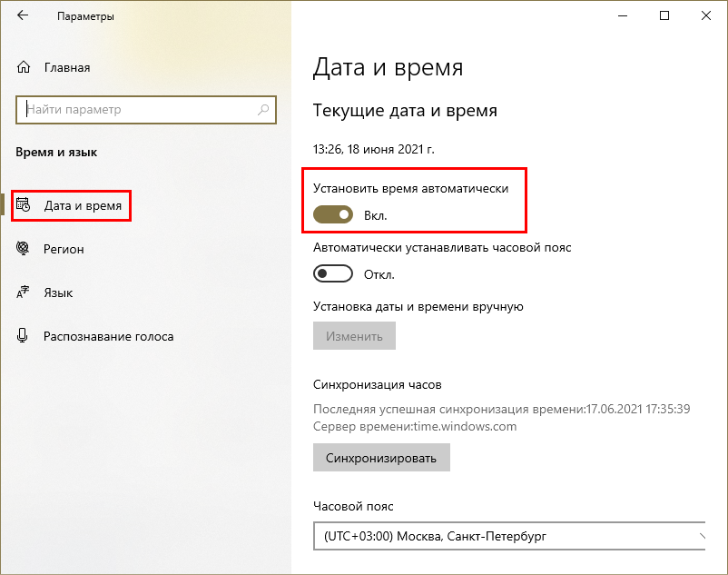Screen dimensions: 728x575
Task: Disable the Установить время автоматически toggle
Action: [x=333, y=214]
